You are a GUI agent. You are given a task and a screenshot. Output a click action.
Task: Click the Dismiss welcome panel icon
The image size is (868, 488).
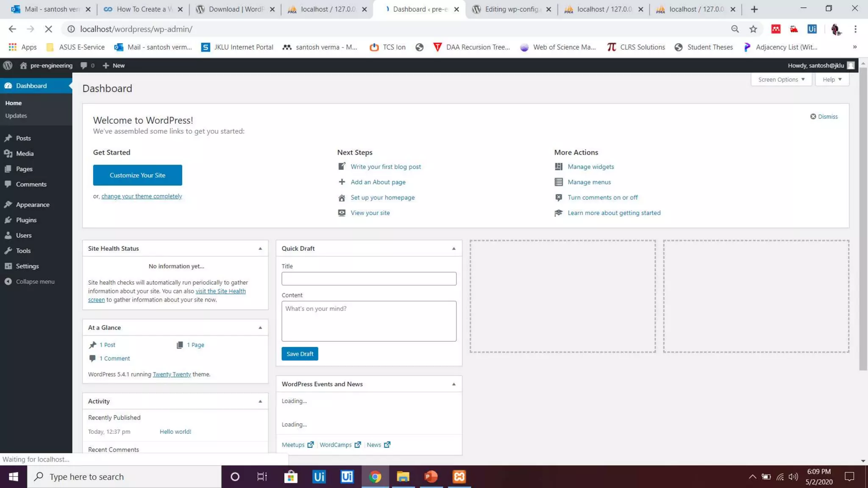812,116
